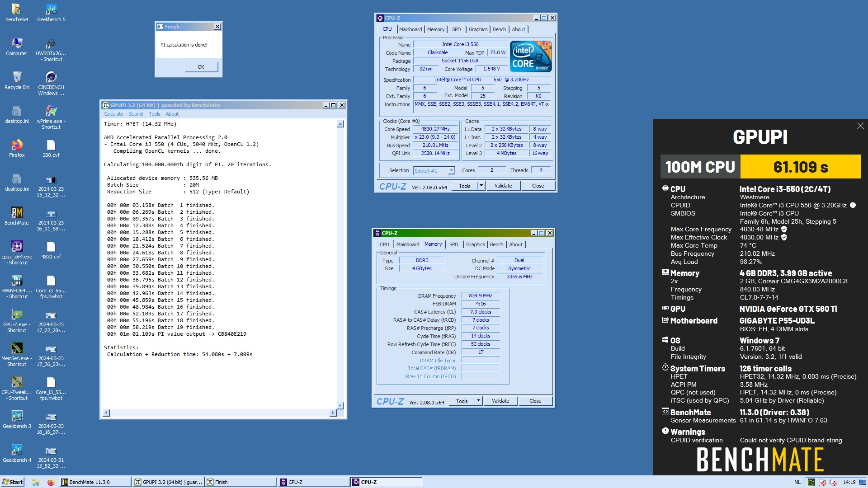Switch to BenchMate 11.3.0 taskbar button
868x488 pixels.
coord(95,482)
